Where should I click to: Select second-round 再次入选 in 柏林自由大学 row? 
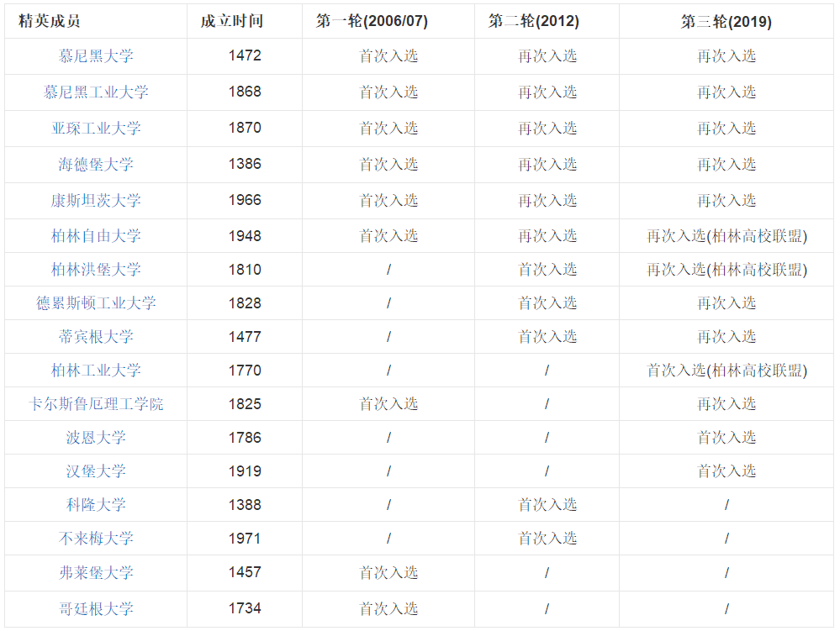547,236
